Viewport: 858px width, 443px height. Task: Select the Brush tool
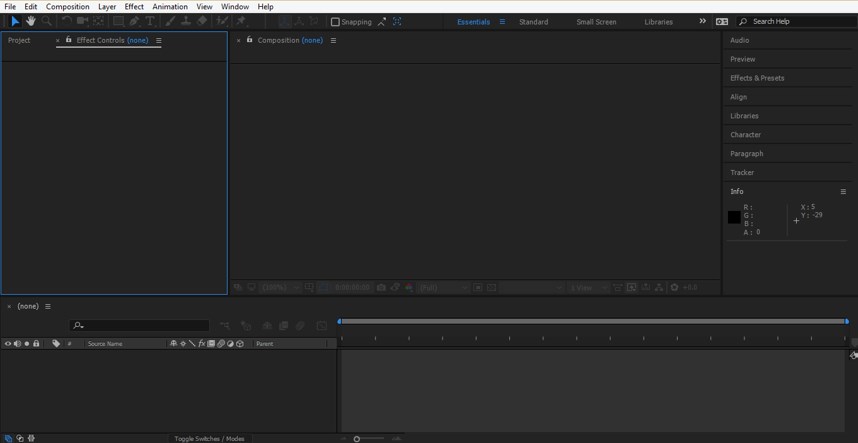click(x=170, y=21)
